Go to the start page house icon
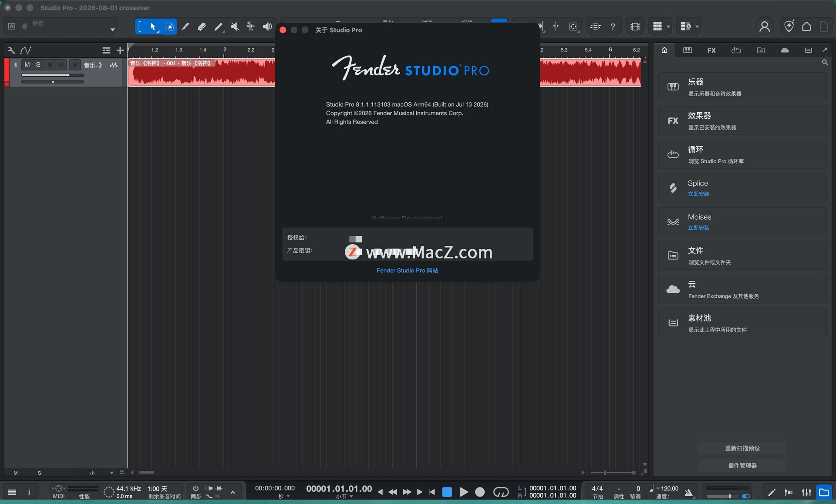This screenshot has height=504, width=836. click(x=806, y=27)
